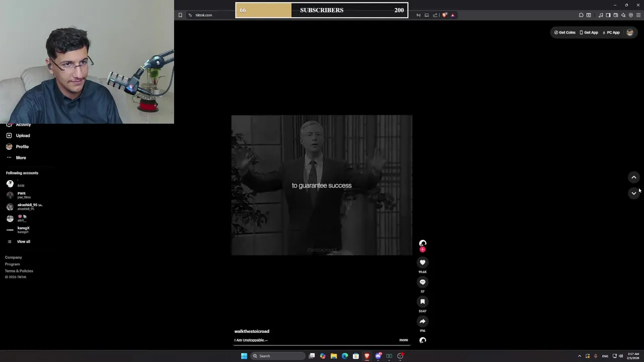Show hidden system tray icons
The image size is (644, 362).
(579, 356)
